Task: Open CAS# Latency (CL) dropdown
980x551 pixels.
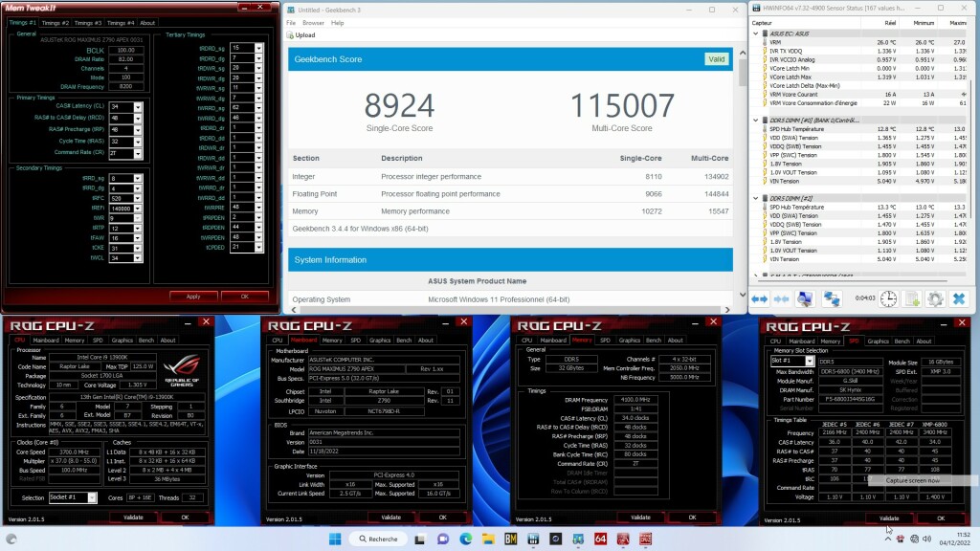Action: [x=138, y=107]
